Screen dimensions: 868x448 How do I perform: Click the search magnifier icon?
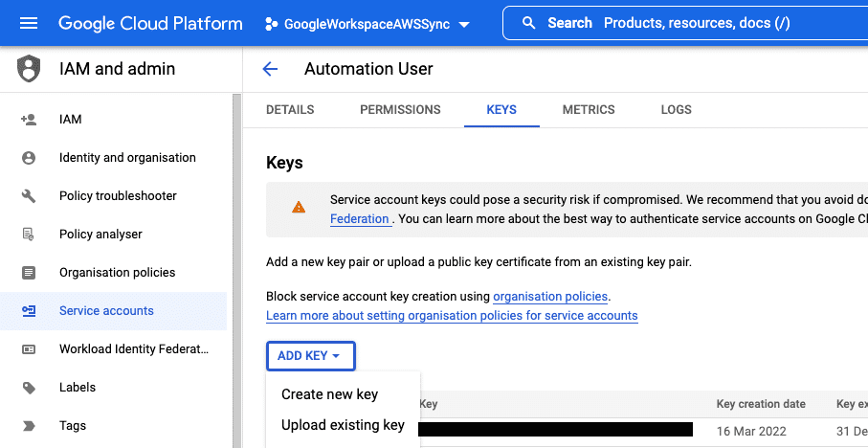529,23
